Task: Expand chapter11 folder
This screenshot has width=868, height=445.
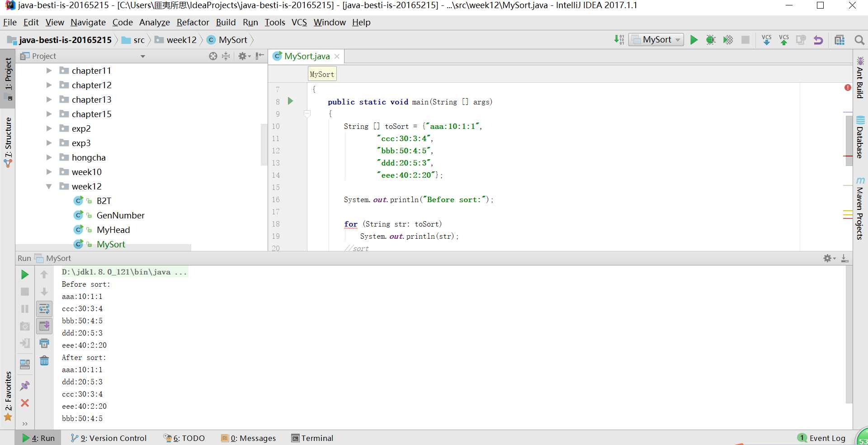Action: [x=49, y=71]
